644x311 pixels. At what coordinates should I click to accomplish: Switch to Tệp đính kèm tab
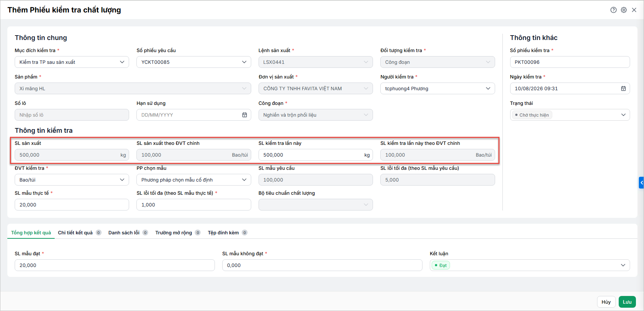[227, 233]
